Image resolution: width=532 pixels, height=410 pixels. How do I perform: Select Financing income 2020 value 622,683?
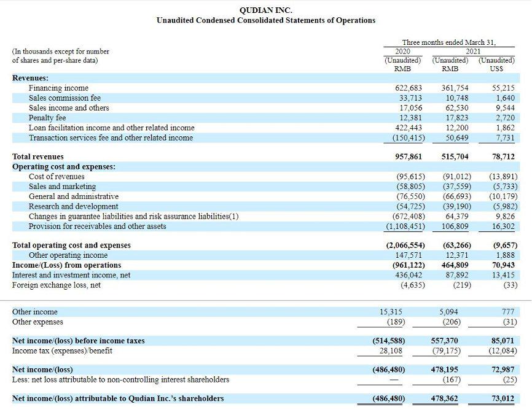(x=409, y=88)
